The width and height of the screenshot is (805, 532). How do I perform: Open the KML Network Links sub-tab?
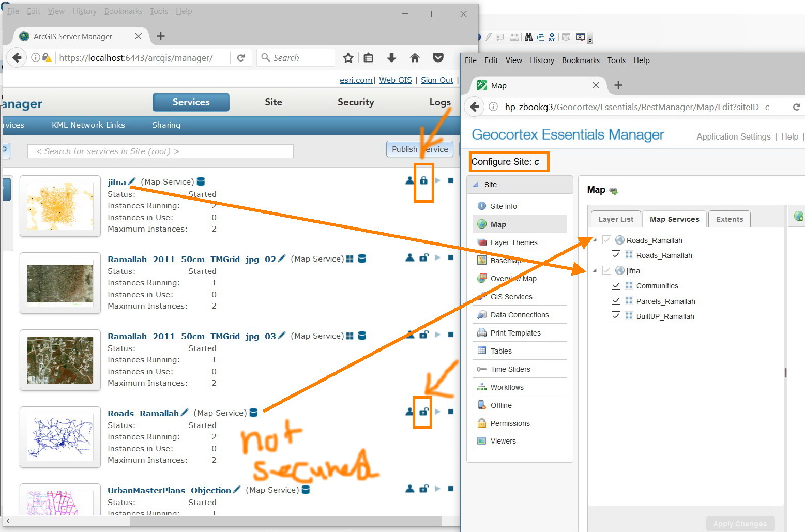[88, 125]
